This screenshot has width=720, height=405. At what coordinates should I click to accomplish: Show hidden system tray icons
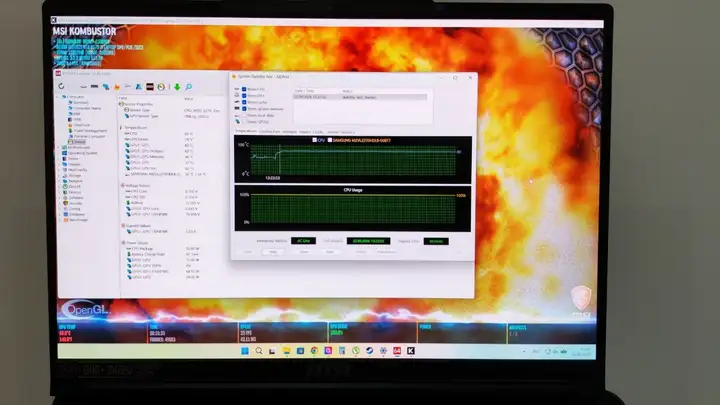point(524,351)
